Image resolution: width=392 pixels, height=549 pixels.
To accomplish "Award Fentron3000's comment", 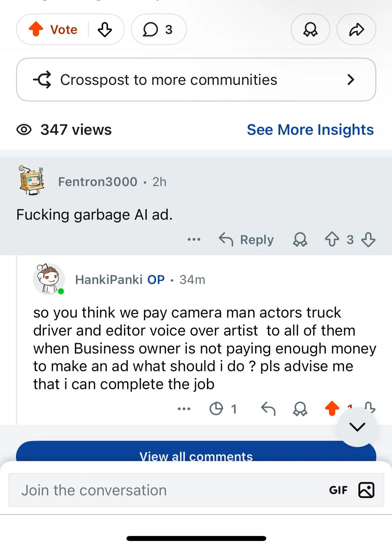I will [x=300, y=239].
